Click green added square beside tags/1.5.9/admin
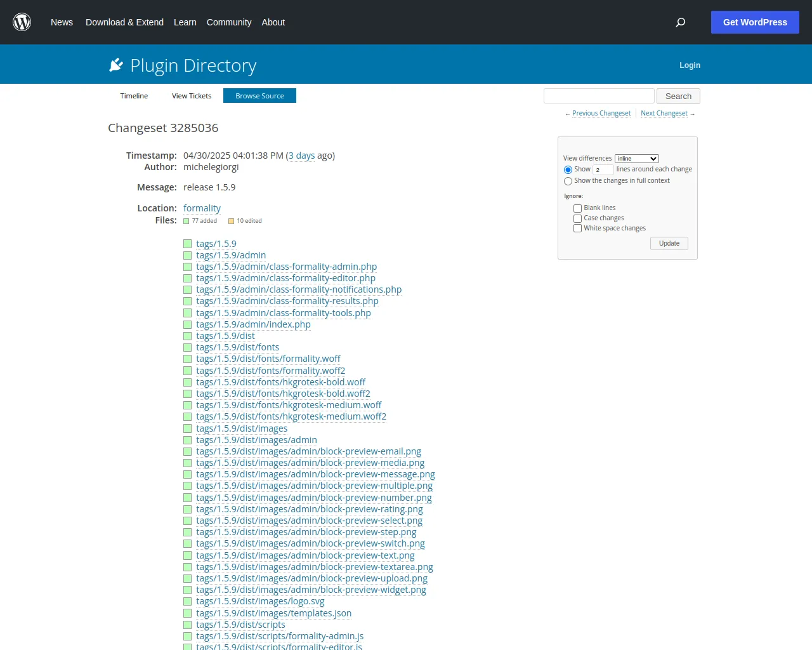 [x=187, y=255]
